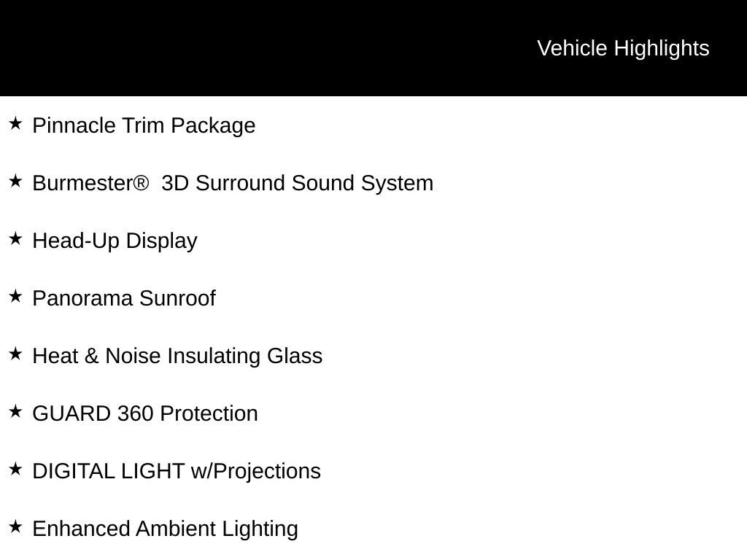Click the star next to Burmester sound system
Image resolution: width=747 pixels, height=560 pixels.
[x=15, y=182]
